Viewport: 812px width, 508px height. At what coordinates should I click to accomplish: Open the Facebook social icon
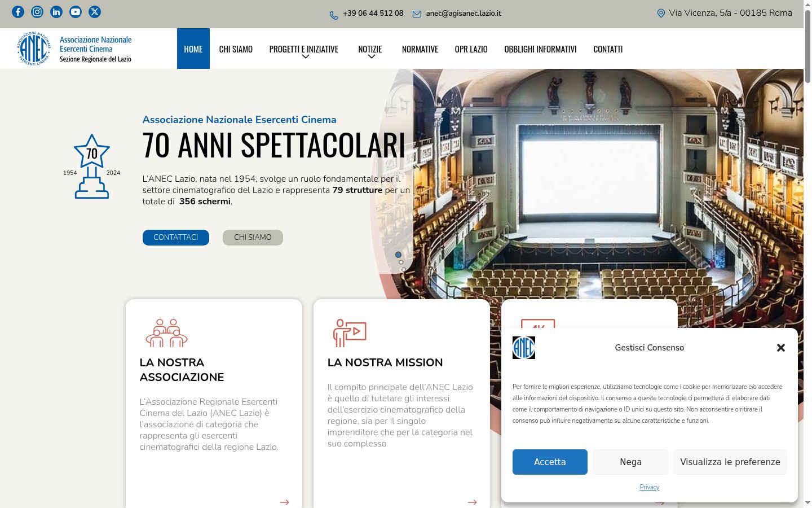(18, 12)
